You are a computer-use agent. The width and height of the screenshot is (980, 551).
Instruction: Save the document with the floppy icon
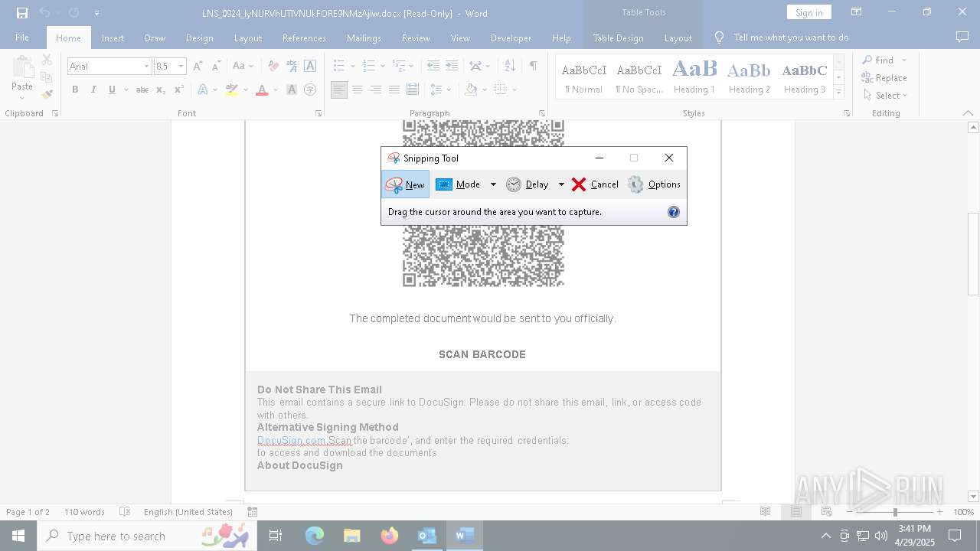(x=21, y=13)
